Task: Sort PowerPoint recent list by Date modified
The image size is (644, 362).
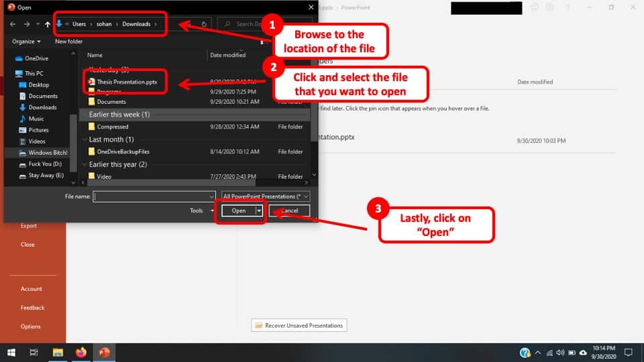Action: (535, 82)
